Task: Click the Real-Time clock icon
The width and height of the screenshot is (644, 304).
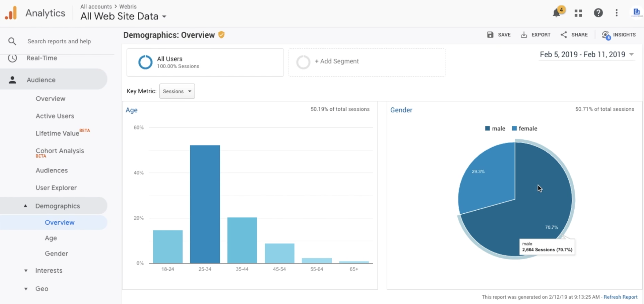Action: click(12, 58)
